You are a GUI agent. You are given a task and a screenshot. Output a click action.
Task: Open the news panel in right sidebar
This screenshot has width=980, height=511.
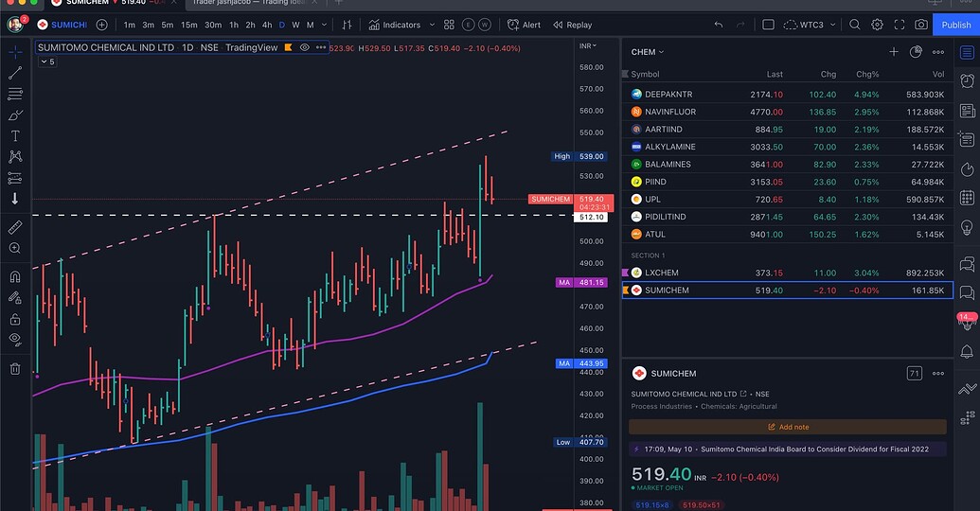(x=967, y=112)
